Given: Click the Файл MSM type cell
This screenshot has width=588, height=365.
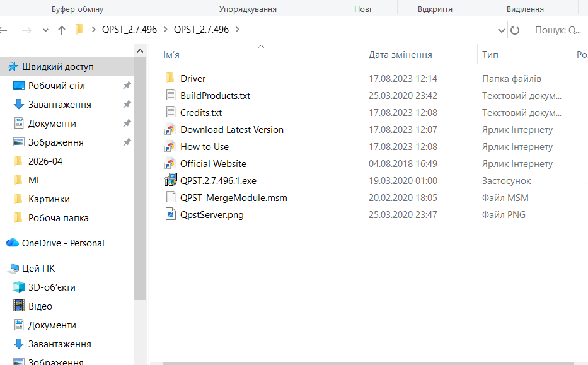Looking at the screenshot, I should click(505, 198).
